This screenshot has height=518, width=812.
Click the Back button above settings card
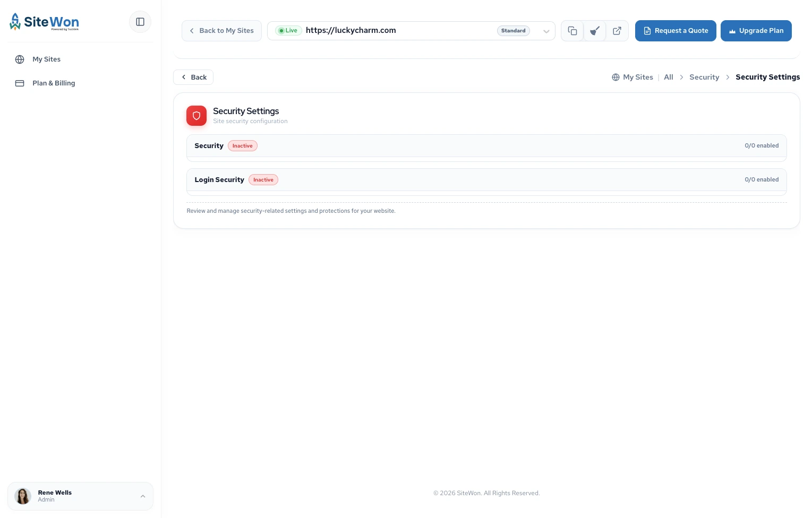point(193,77)
